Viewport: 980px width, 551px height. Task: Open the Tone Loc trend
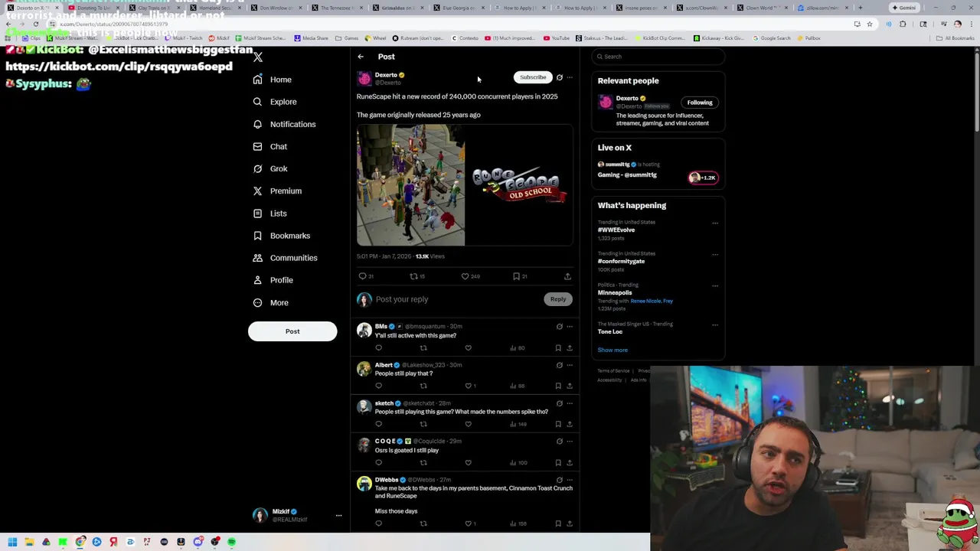(610, 331)
